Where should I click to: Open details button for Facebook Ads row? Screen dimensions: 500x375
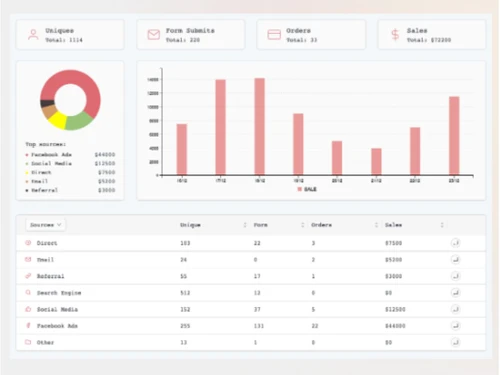(455, 325)
